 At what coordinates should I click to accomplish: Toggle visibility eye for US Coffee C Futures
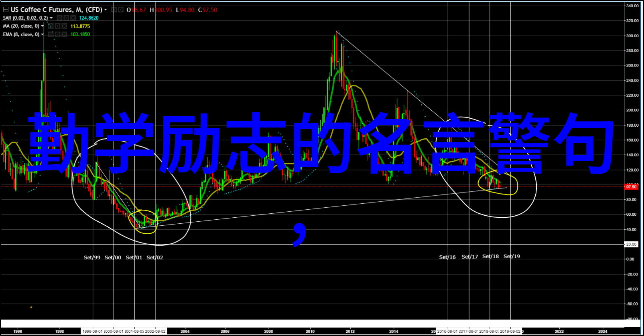point(114,10)
